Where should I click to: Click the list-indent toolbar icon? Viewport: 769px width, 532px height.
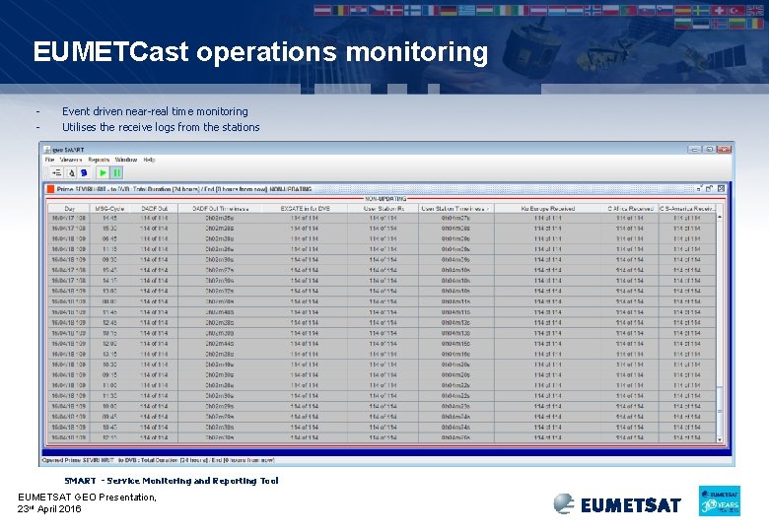click(x=57, y=173)
